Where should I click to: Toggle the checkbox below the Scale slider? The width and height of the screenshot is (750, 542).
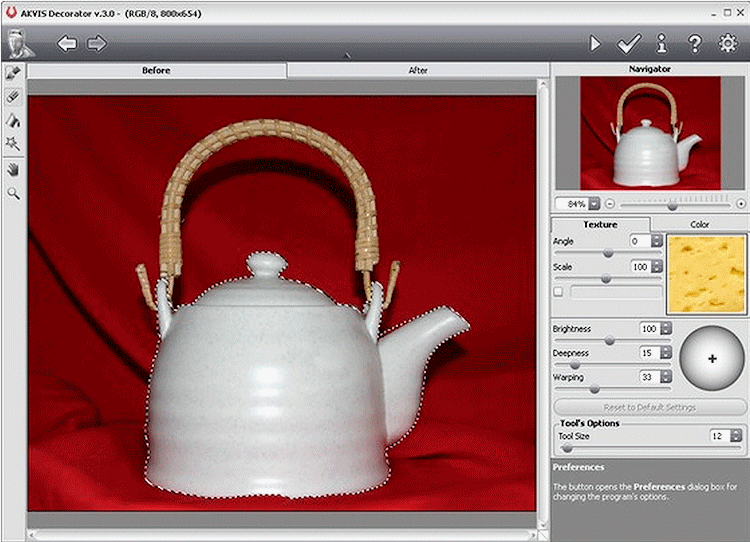point(558,291)
